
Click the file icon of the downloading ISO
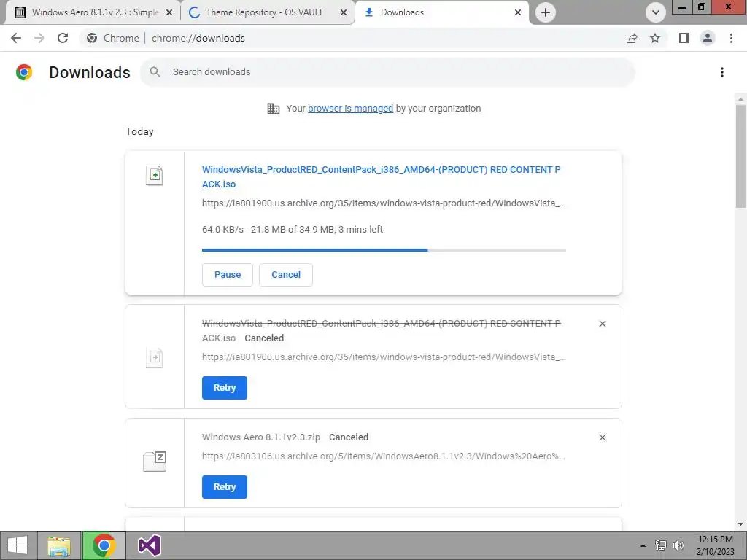pyautogui.click(x=155, y=175)
